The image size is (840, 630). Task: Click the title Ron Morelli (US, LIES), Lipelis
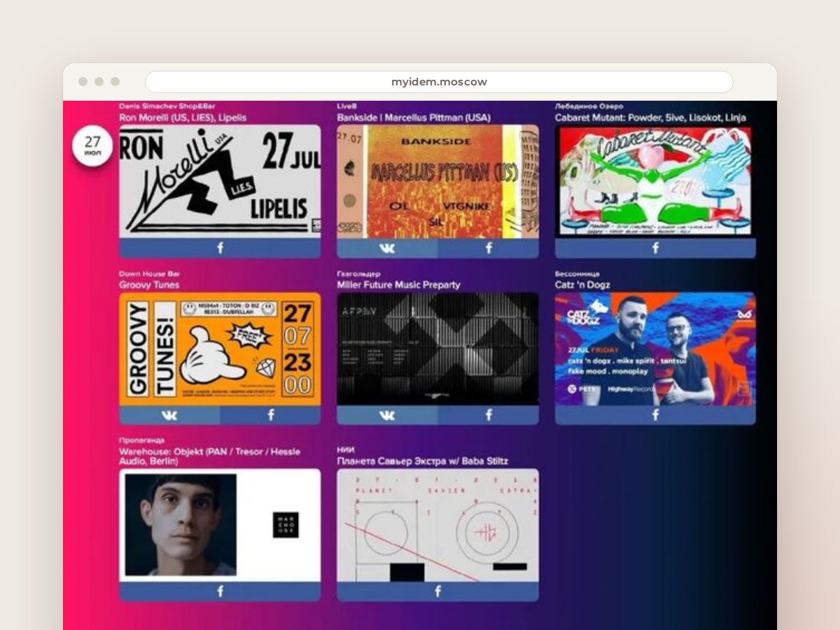coord(183,118)
